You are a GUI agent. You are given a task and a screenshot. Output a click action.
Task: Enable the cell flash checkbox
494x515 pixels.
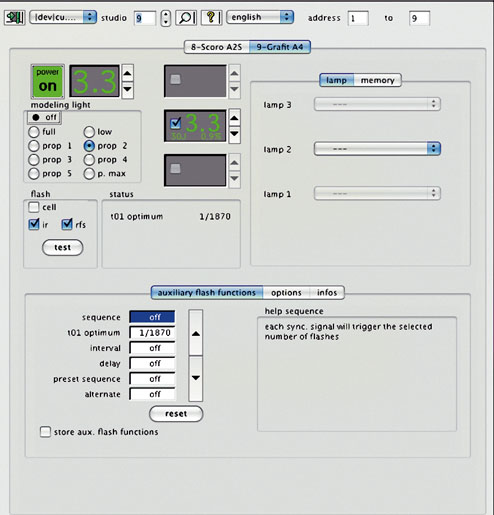(34, 207)
